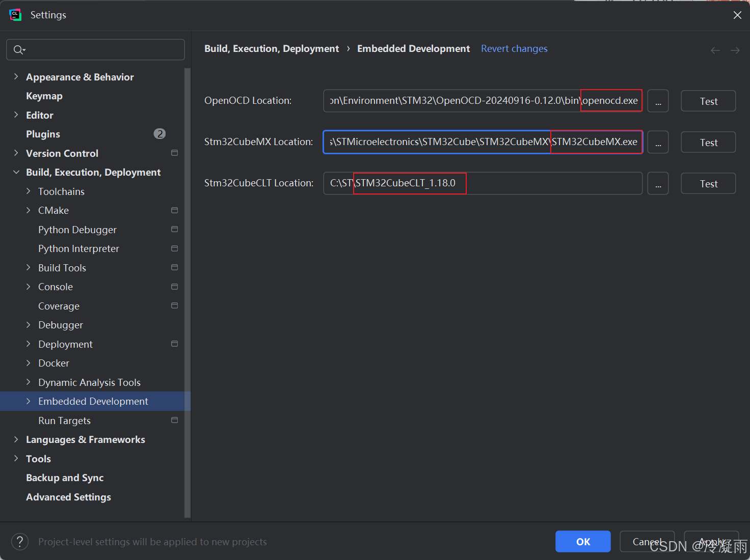This screenshot has height=560, width=750.
Task: Expand the CMake node
Action: click(28, 210)
